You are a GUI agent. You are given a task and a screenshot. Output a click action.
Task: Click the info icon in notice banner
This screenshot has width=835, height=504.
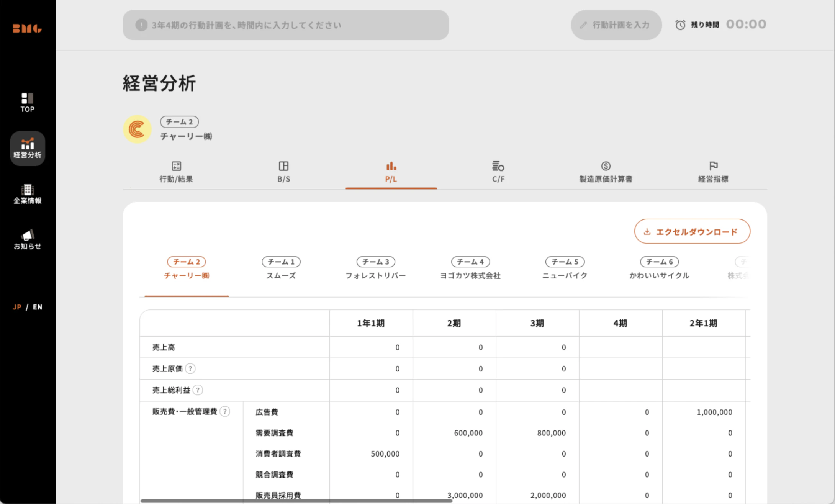click(141, 25)
